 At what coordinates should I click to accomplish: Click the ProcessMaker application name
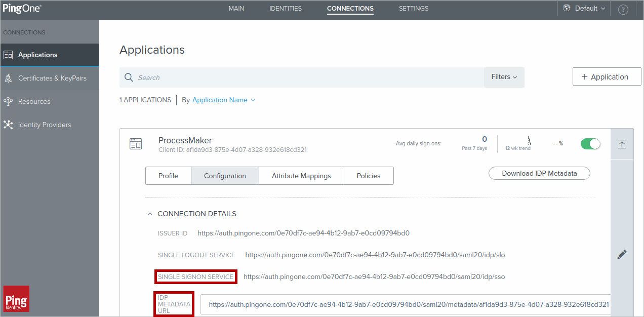[185, 140]
